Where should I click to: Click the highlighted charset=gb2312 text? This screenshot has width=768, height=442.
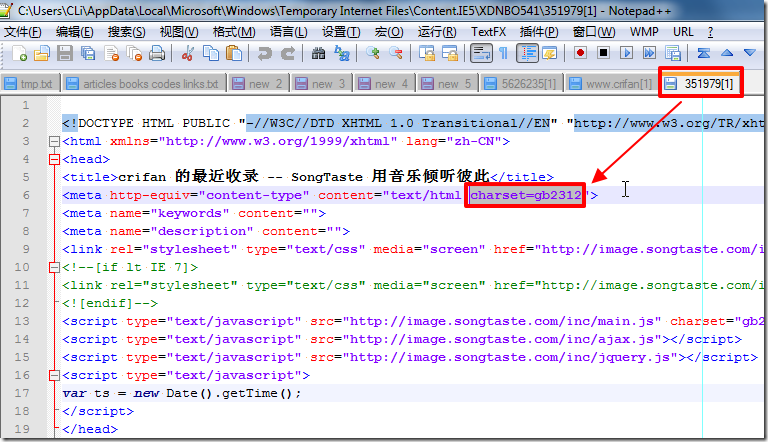coord(526,196)
